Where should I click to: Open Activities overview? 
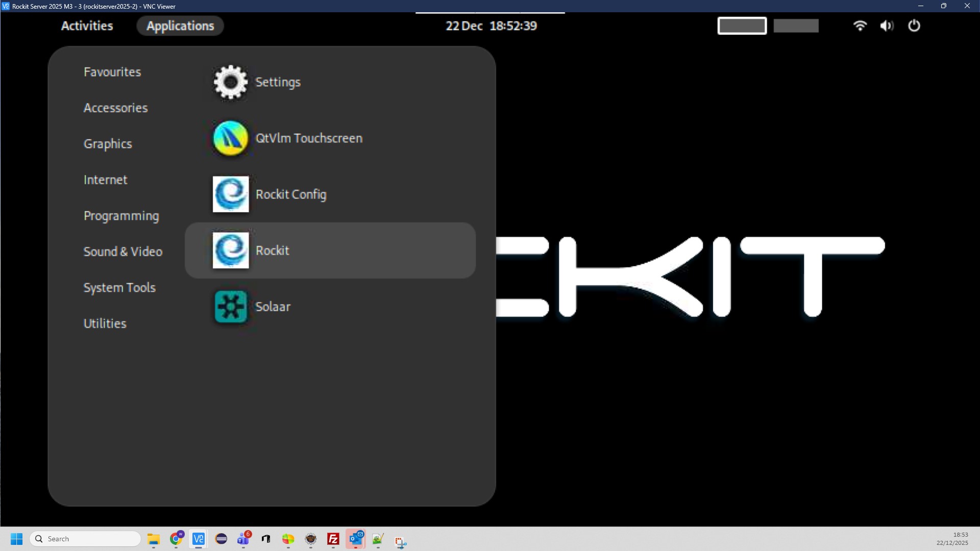click(x=87, y=26)
